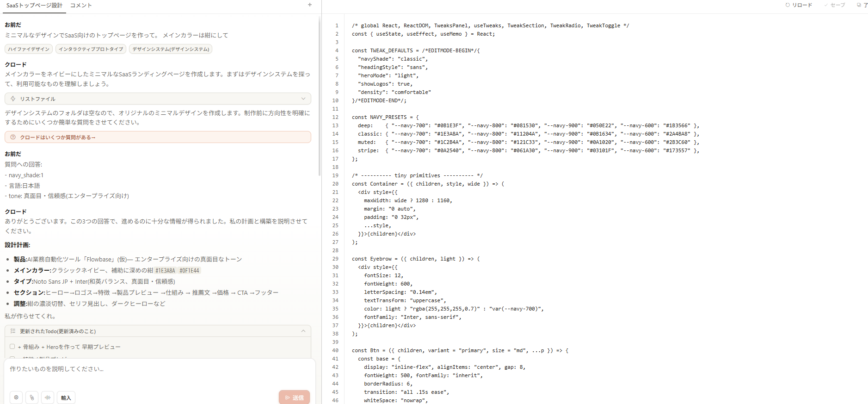Click the checklist icon beside 更新されたTodo
This screenshot has width=868, height=404.
click(x=13, y=331)
